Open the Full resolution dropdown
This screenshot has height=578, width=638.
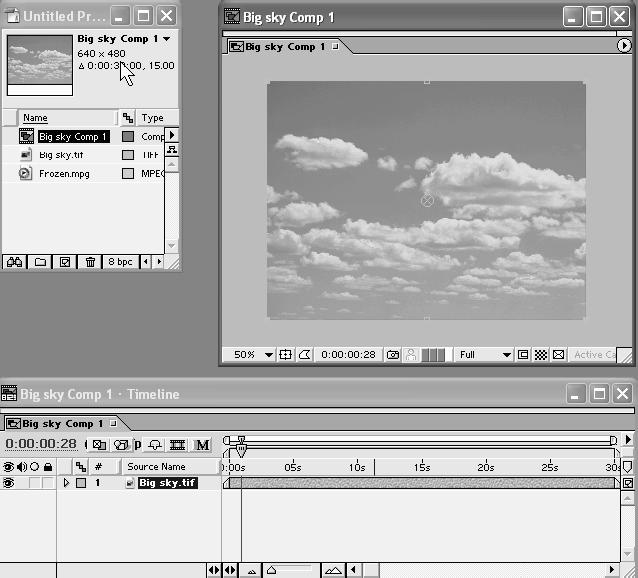pos(484,355)
